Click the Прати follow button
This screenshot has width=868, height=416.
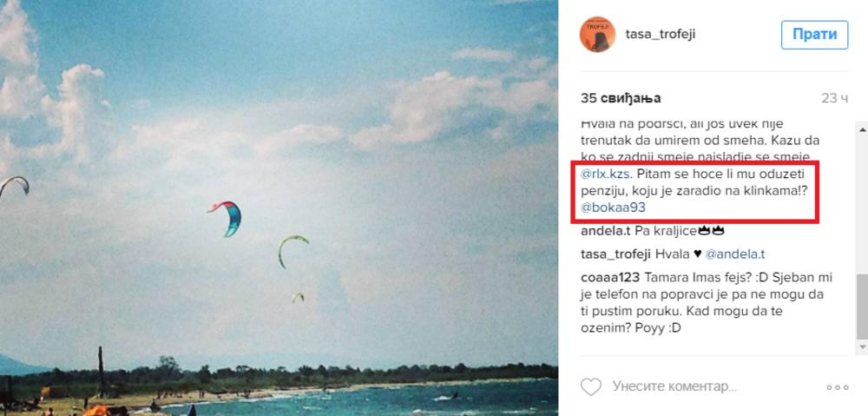click(x=814, y=35)
